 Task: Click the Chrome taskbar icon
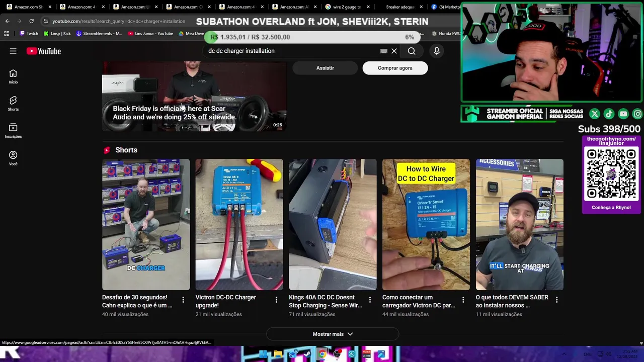[322, 354]
